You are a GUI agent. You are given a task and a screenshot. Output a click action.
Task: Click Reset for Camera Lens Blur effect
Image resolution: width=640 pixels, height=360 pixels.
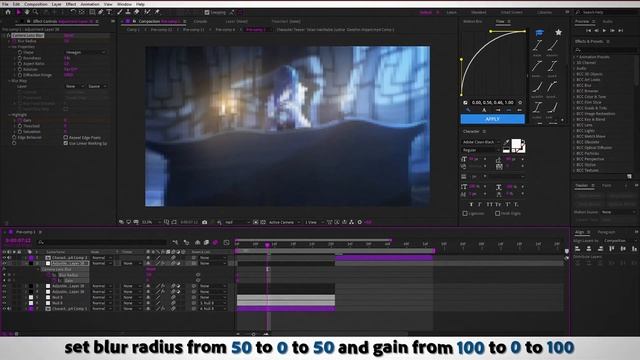(69, 36)
